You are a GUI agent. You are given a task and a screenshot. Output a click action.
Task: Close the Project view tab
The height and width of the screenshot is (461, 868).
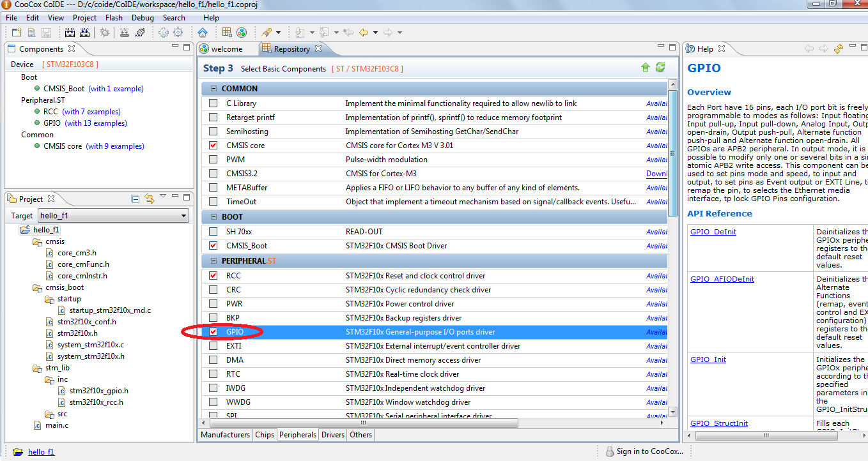51,199
